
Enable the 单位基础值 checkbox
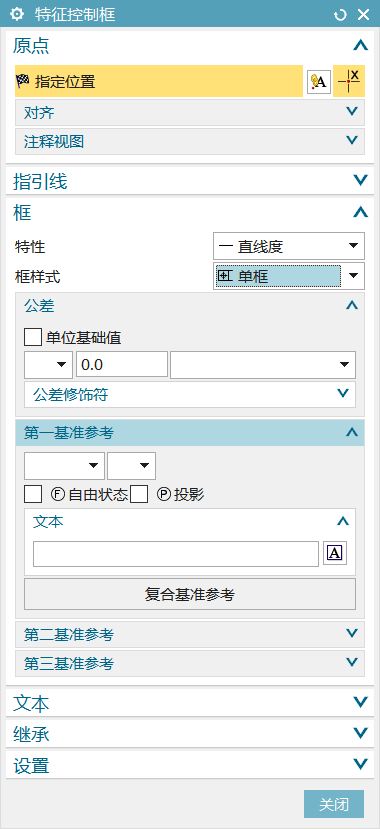coord(33,338)
